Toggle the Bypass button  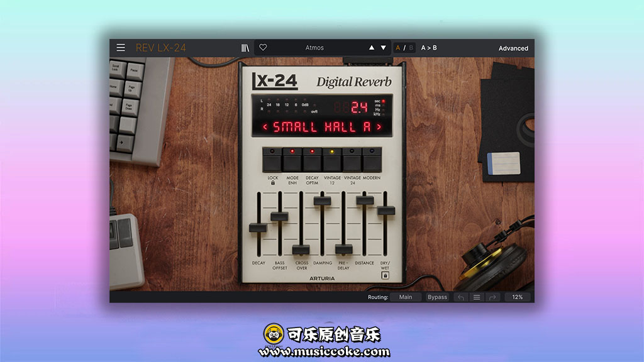437,297
